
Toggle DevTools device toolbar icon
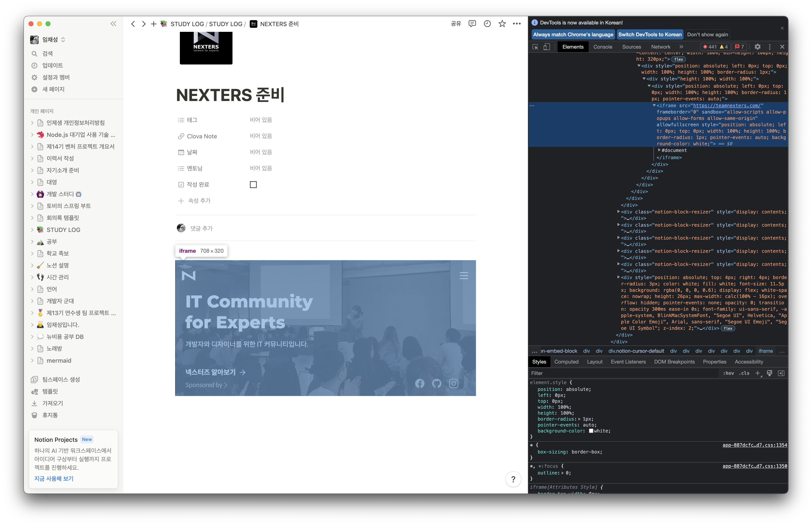[x=547, y=47]
